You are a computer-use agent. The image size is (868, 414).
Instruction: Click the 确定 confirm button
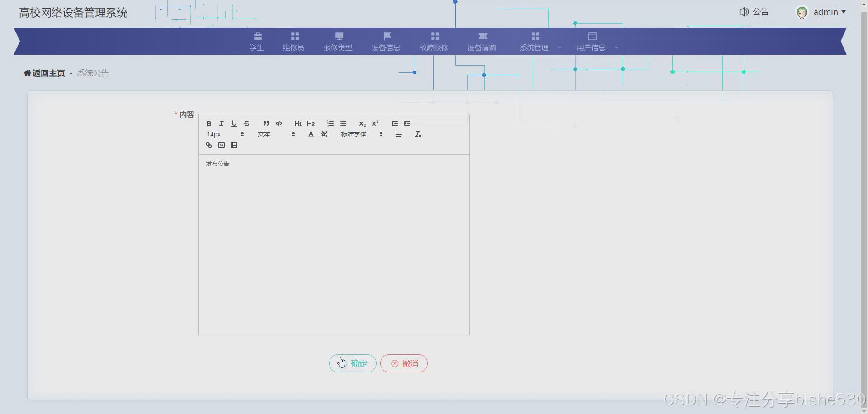coord(353,363)
